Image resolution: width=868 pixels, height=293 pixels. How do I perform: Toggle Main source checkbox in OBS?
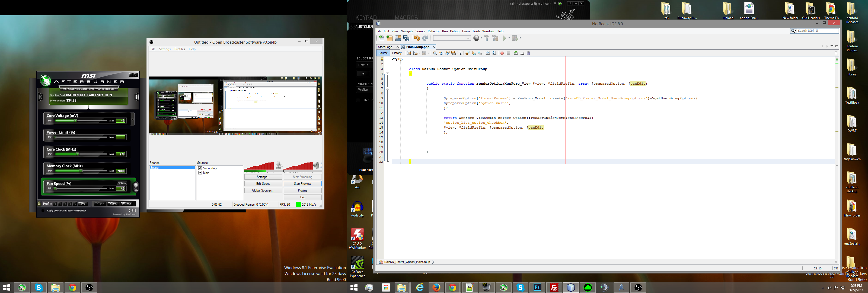click(200, 173)
